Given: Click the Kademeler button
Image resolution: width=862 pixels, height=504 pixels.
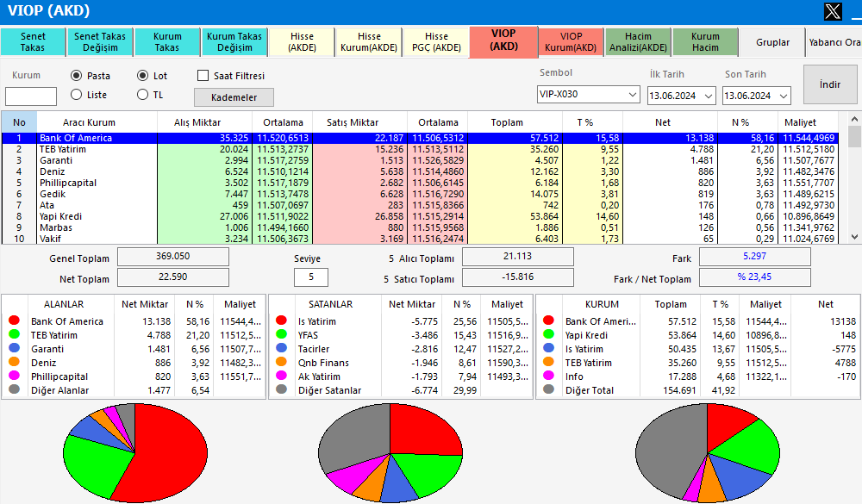Looking at the screenshot, I should click(x=234, y=97).
